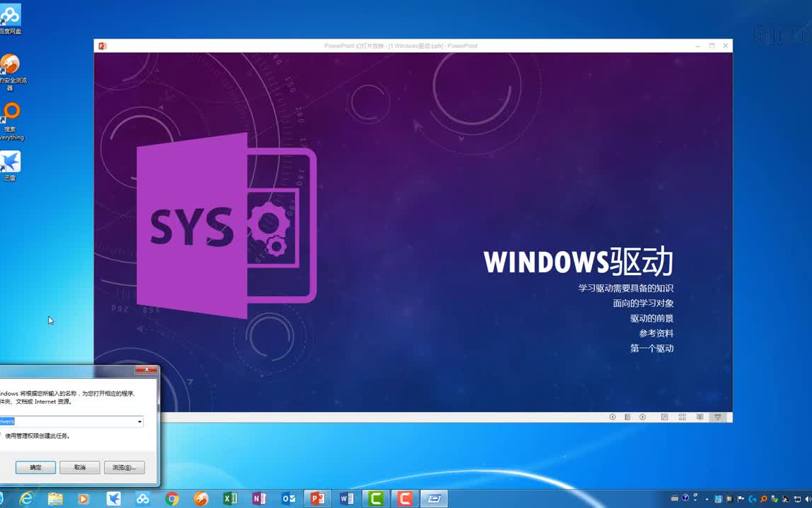Launch OneNote from taskbar
Screen dimensions: 812x508
click(259, 499)
